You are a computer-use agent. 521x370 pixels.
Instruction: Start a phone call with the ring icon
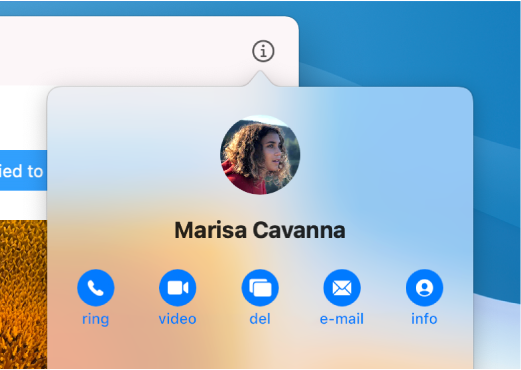pos(96,288)
